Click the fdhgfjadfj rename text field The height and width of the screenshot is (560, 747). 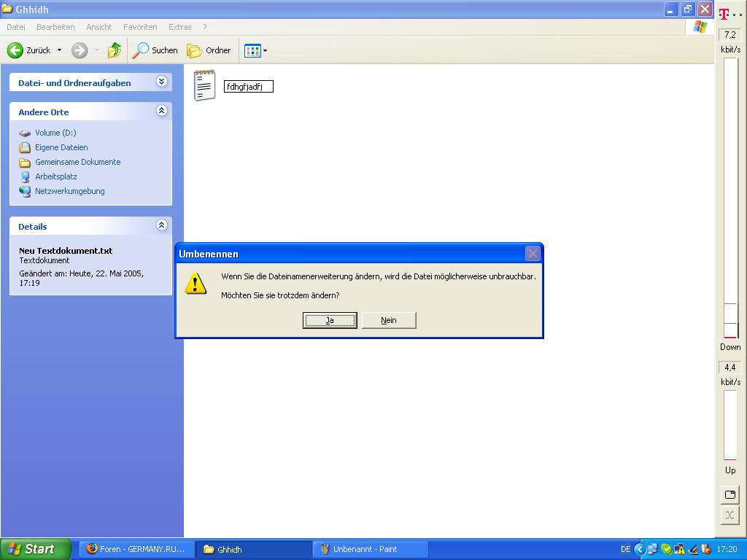pyautogui.click(x=249, y=87)
